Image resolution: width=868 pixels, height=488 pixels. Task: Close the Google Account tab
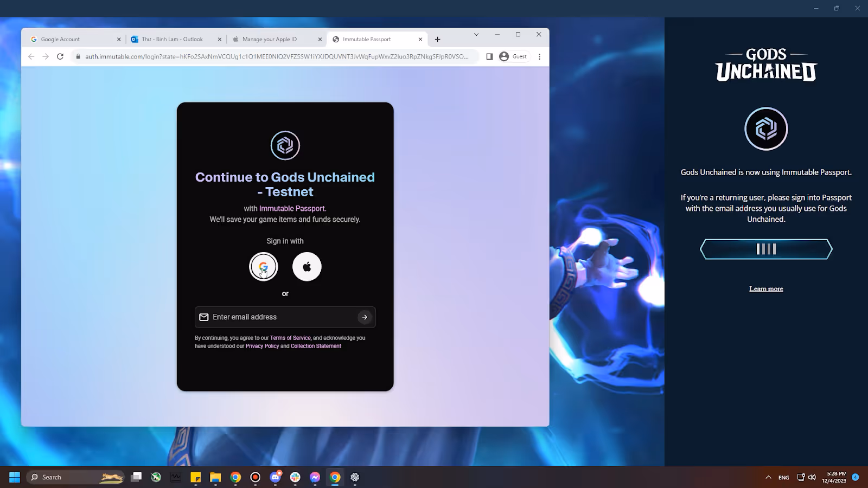click(x=119, y=39)
